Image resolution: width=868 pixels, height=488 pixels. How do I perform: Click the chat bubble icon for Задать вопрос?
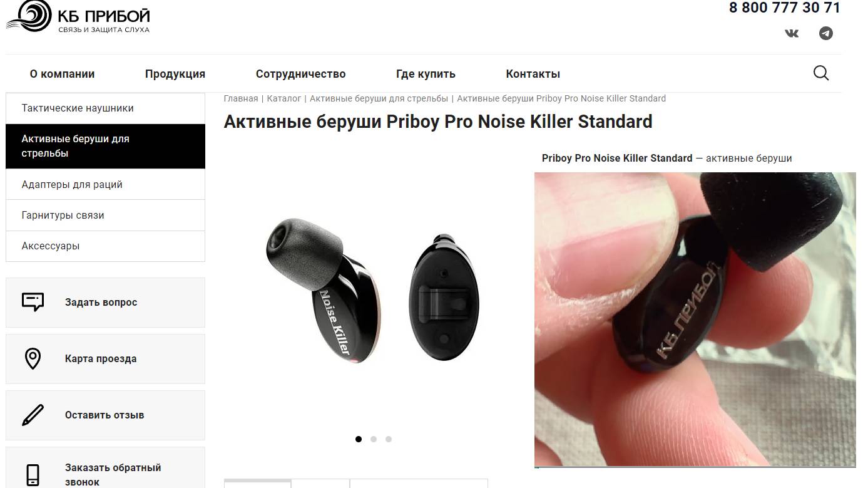point(33,302)
